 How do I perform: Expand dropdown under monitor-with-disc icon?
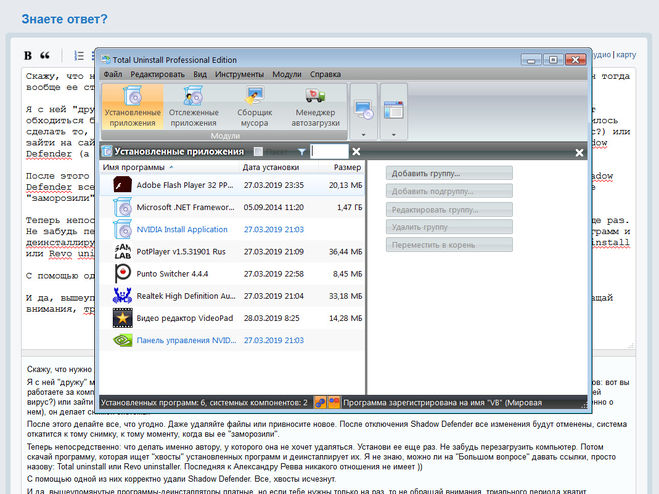(364, 135)
